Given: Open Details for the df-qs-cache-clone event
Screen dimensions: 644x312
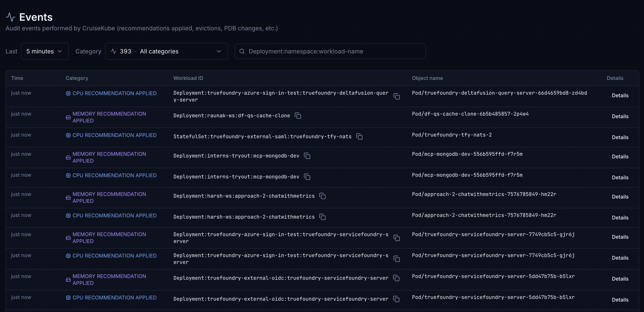Looking at the screenshot, I should 620,116.
